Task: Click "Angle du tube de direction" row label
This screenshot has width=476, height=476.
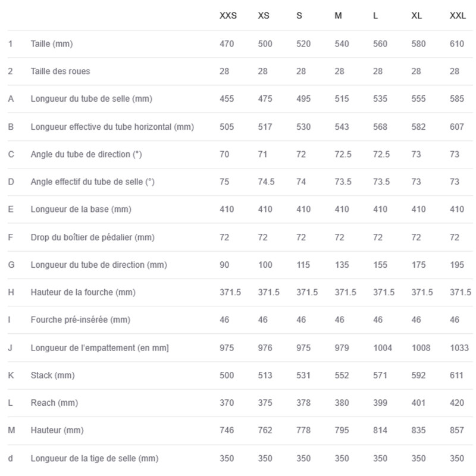Action: pyautogui.click(x=86, y=154)
